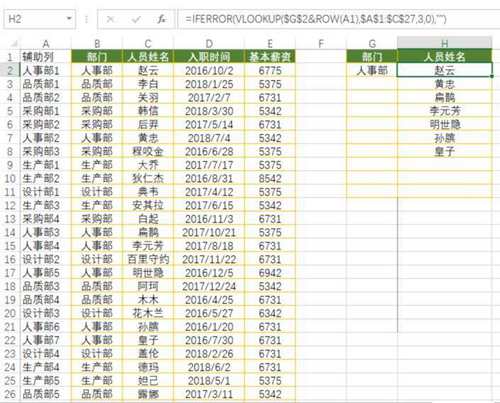Select column H header
Image resolution: width=500 pixels, height=403 pixels.
click(x=444, y=43)
